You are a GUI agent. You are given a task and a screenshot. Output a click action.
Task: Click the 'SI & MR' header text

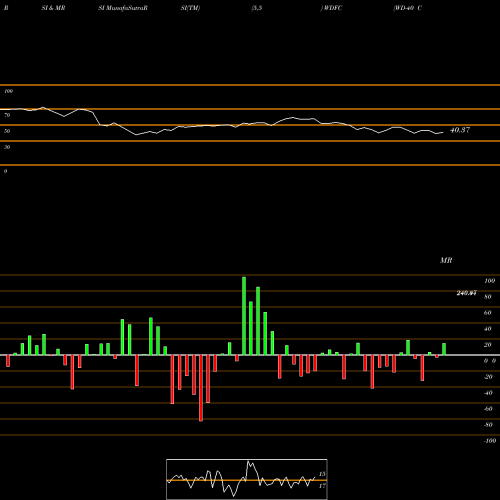click(53, 8)
